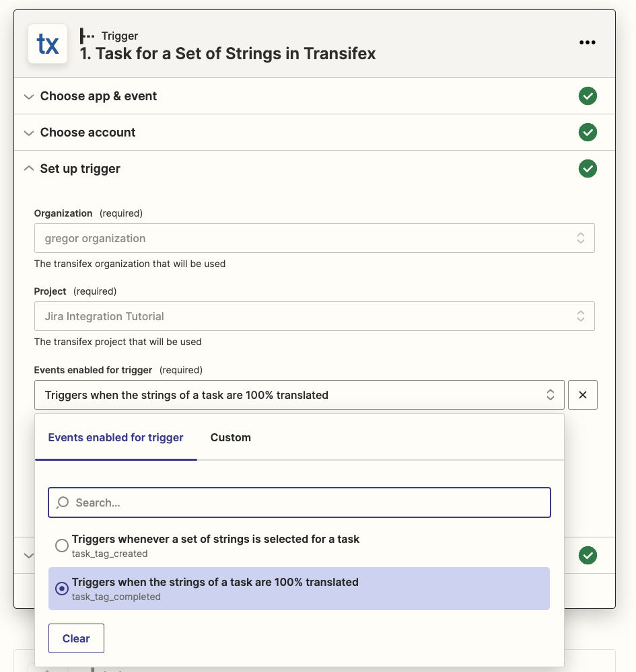Click inside the Search field

click(299, 502)
